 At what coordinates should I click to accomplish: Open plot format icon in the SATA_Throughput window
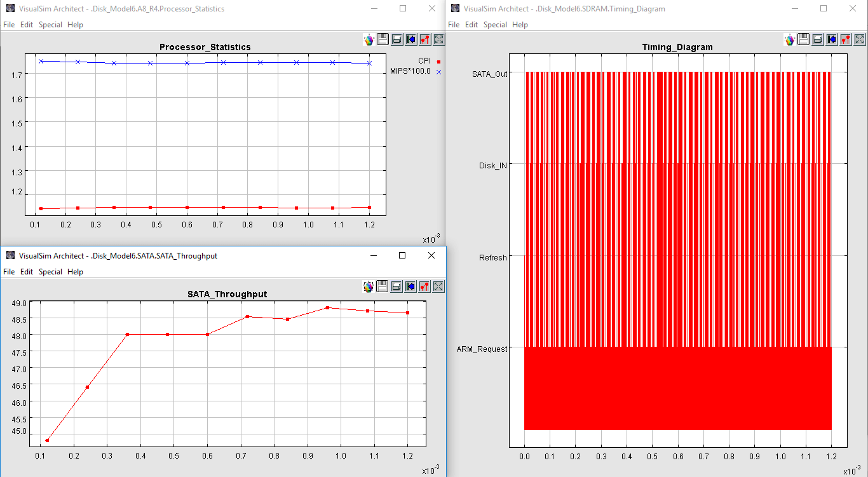click(424, 286)
